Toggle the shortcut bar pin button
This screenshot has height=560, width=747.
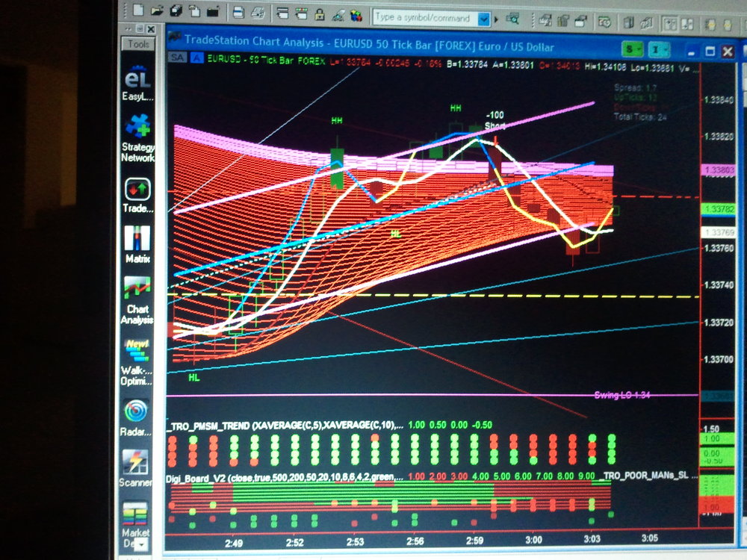coord(140,29)
